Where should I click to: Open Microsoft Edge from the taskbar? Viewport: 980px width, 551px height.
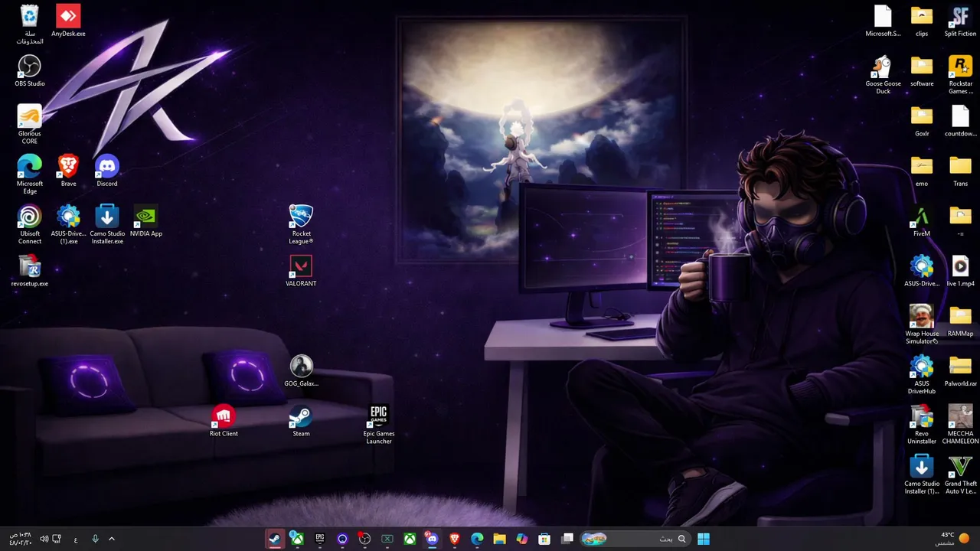477,539
